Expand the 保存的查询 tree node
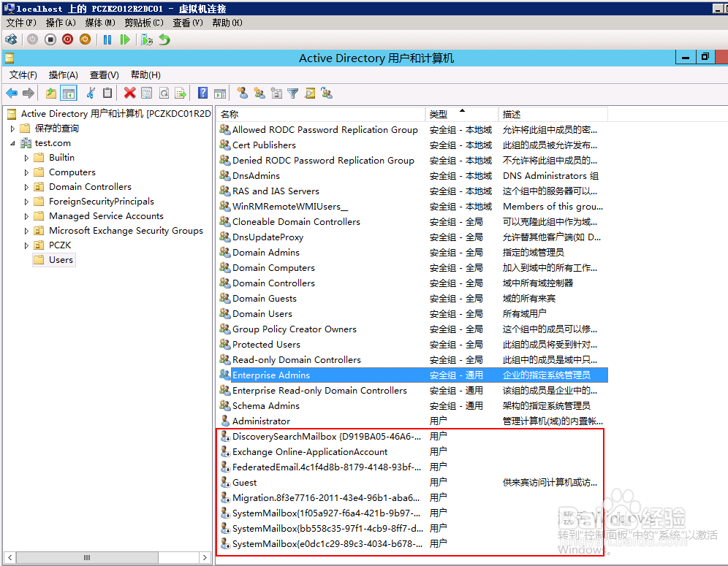 (12, 129)
